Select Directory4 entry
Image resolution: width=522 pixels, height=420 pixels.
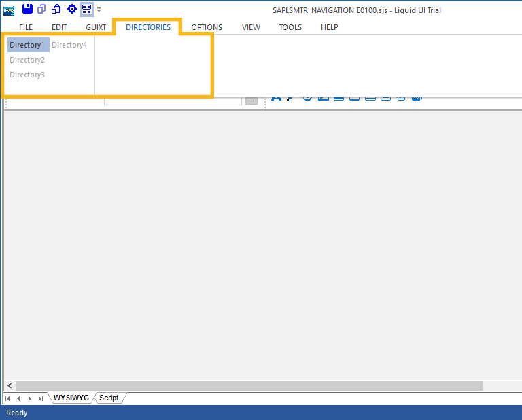[x=69, y=45]
